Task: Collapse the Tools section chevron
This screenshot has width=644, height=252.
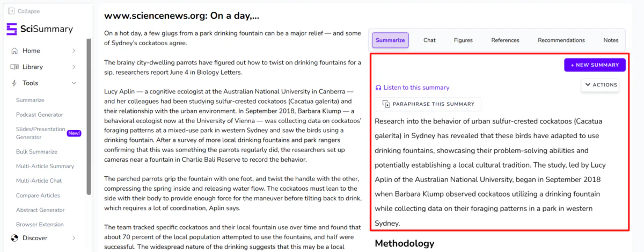Action: tap(74, 83)
